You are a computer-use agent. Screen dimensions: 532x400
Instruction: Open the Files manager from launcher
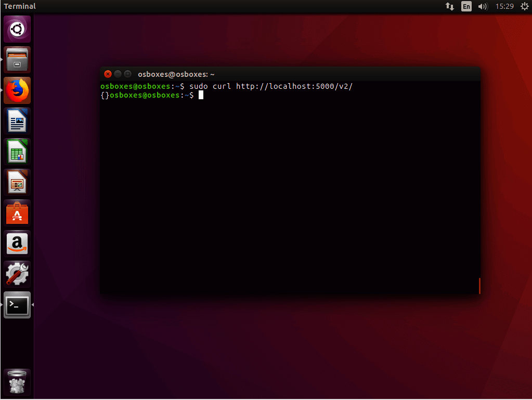17,60
